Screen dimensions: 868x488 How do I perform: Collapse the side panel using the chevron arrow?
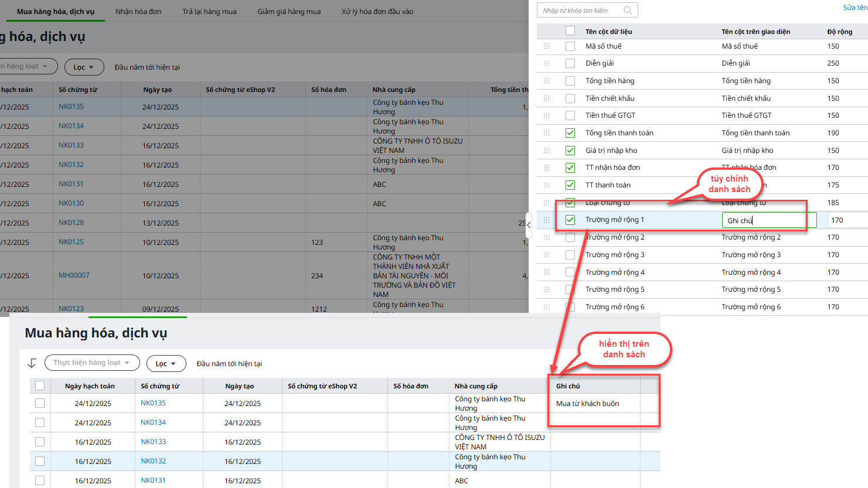click(x=528, y=225)
